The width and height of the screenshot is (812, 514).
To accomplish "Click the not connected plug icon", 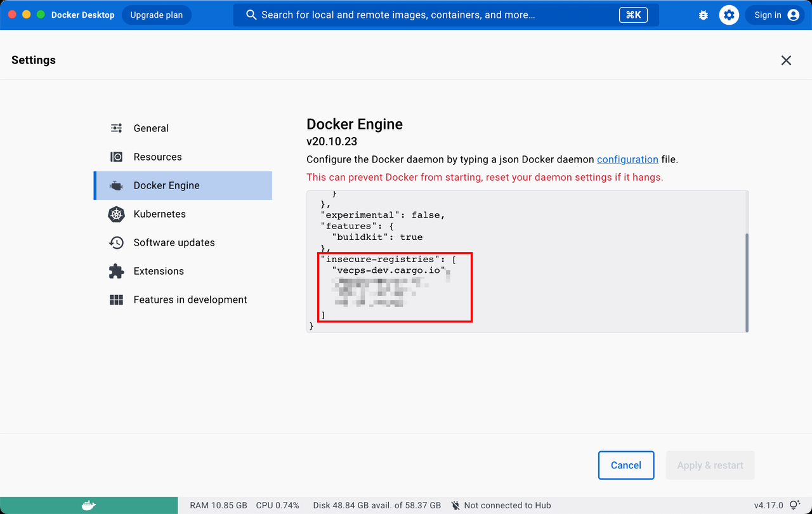I will tap(455, 506).
